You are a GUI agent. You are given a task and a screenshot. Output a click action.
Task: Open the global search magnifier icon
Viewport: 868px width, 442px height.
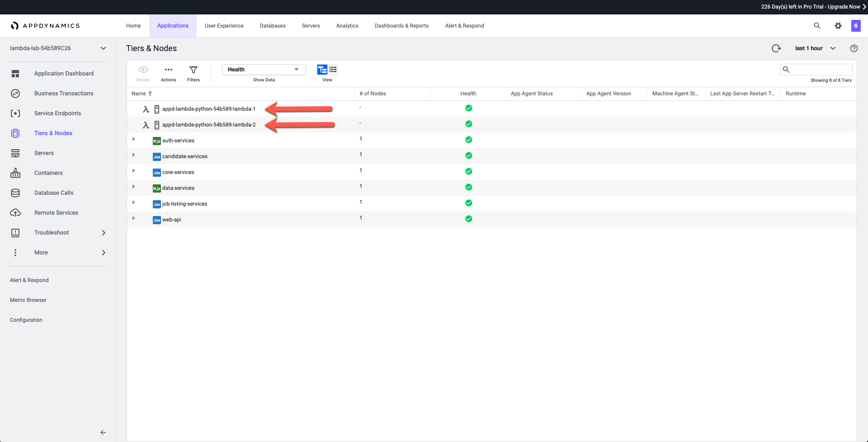[817, 26]
